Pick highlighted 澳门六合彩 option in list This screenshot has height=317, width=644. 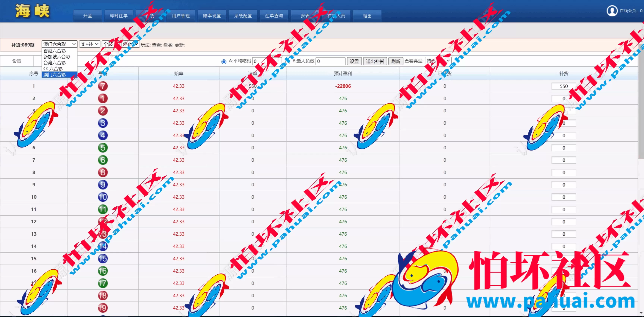coord(59,74)
